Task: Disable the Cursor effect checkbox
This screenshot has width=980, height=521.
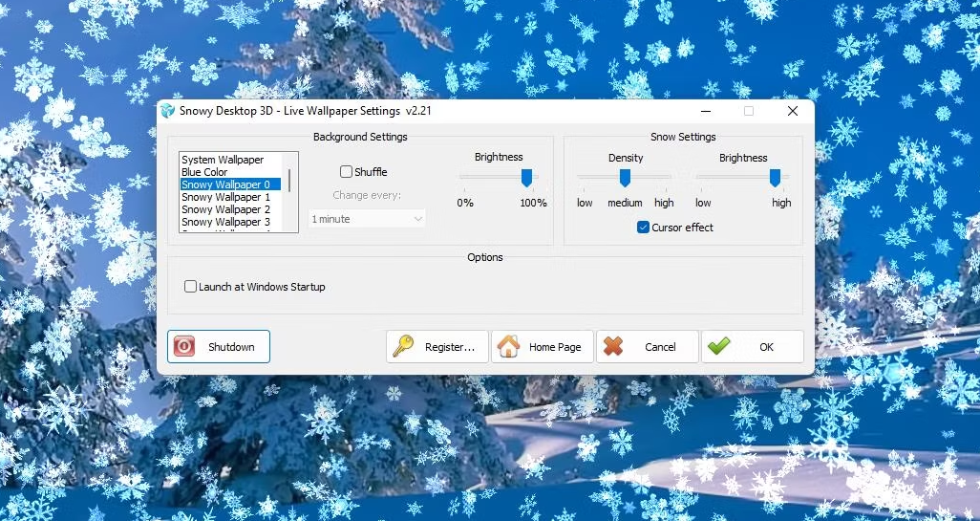Action: point(644,228)
